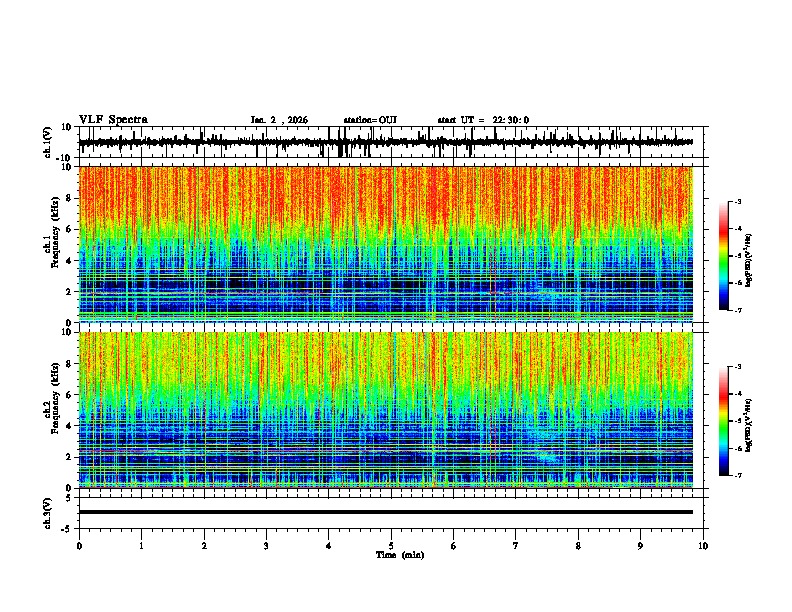Click the "7" tick on the time axis
Viewport: 792px width, 612px height.
516,546
